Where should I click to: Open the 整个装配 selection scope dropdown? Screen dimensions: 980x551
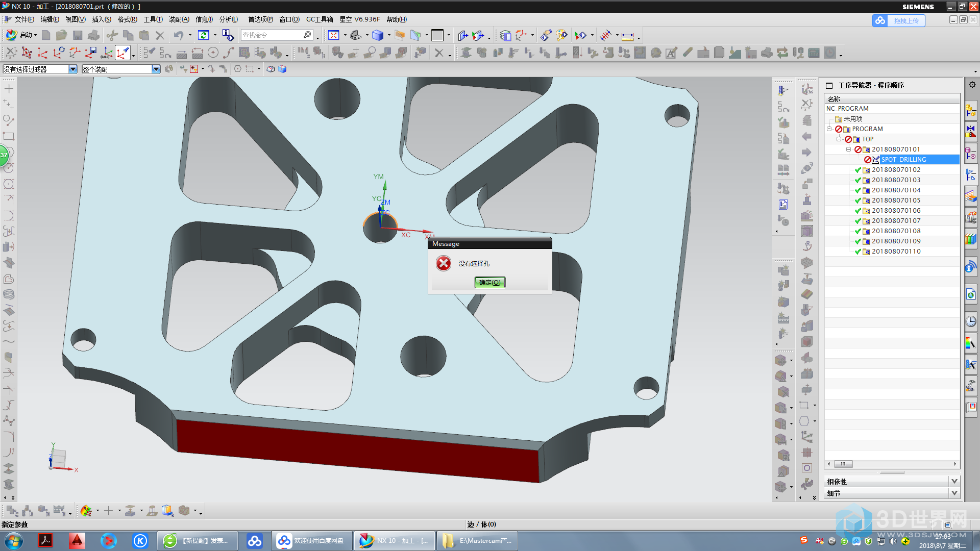pyautogui.click(x=156, y=69)
